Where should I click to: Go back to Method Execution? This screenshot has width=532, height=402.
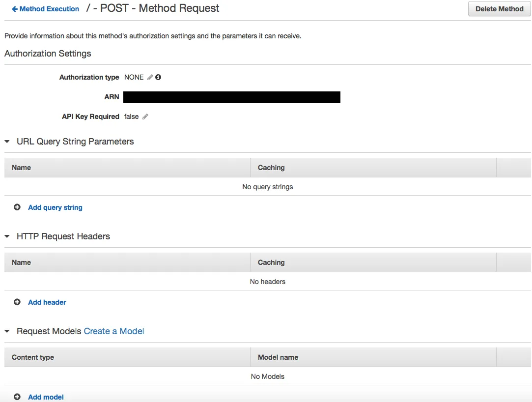coord(49,9)
